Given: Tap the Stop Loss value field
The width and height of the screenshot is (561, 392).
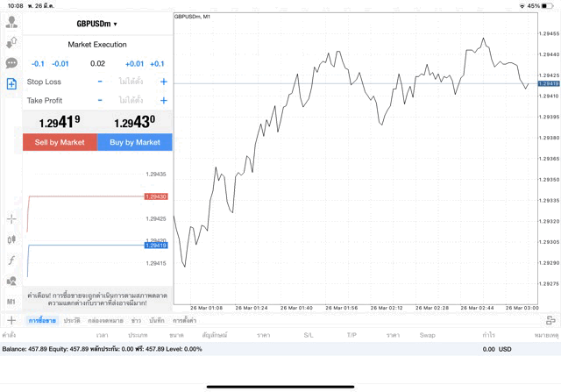Looking at the screenshot, I should pos(131,82).
